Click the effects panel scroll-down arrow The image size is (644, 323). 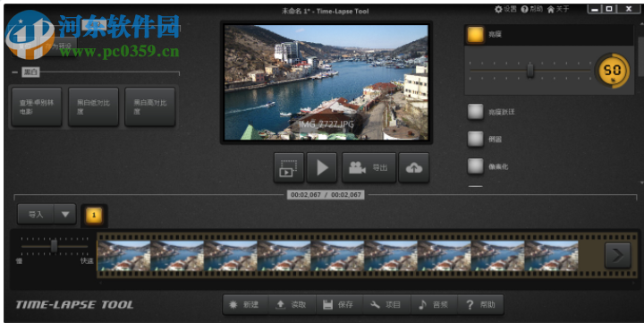click(x=641, y=183)
